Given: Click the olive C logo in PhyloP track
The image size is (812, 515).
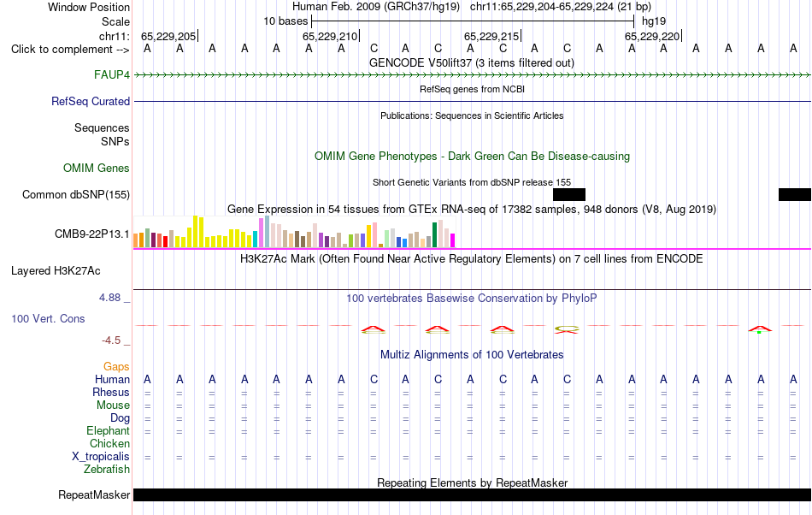Looking at the screenshot, I should point(567,329).
